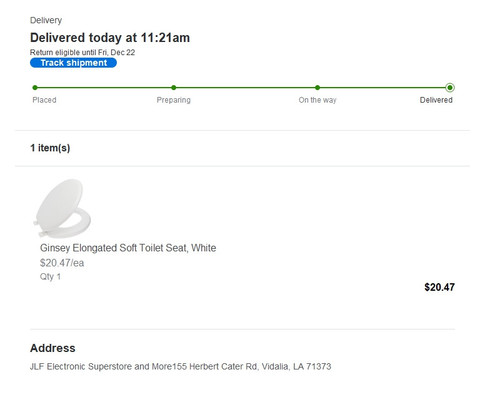500x414 pixels.
Task: Click the On the way label
Action: 317,100
